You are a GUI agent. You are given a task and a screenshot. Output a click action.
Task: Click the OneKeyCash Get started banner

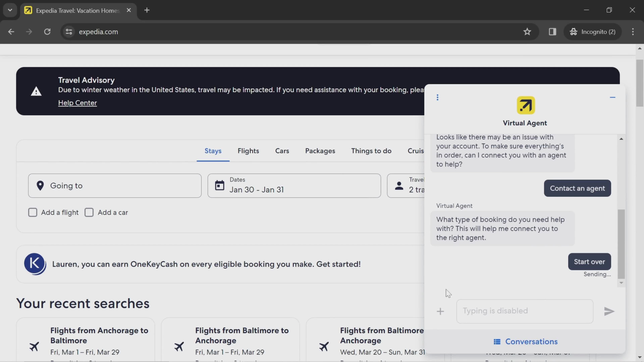tap(220, 264)
